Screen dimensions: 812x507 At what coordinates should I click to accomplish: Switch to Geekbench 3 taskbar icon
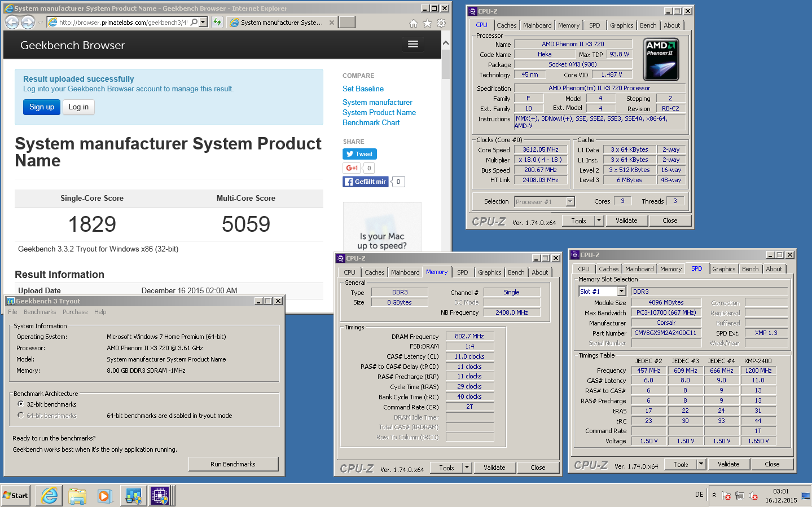[x=133, y=496]
